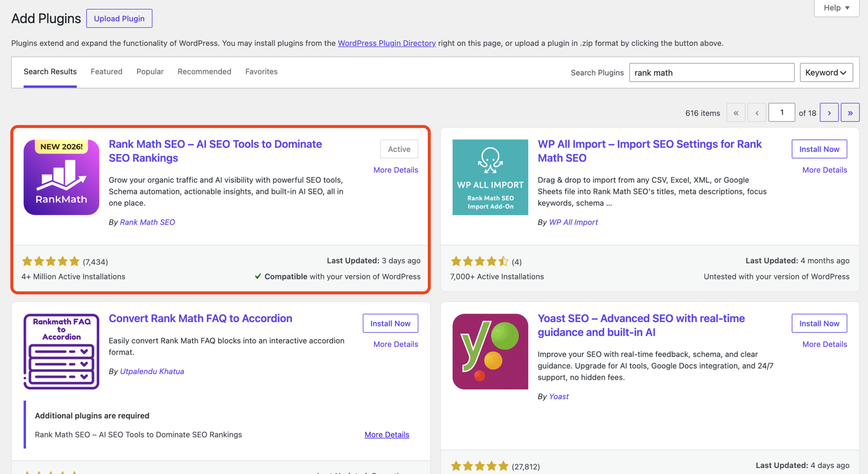Open the Yoast author link
868x474 pixels.
pos(559,396)
